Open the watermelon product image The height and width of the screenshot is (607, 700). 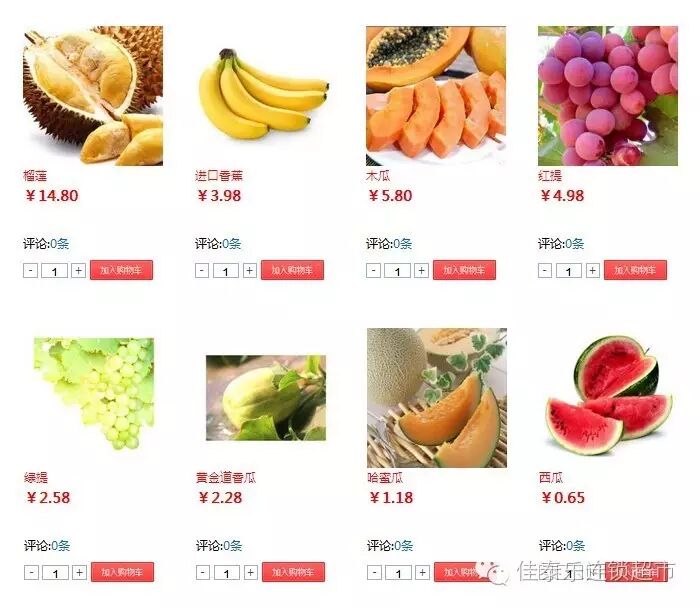(x=608, y=395)
